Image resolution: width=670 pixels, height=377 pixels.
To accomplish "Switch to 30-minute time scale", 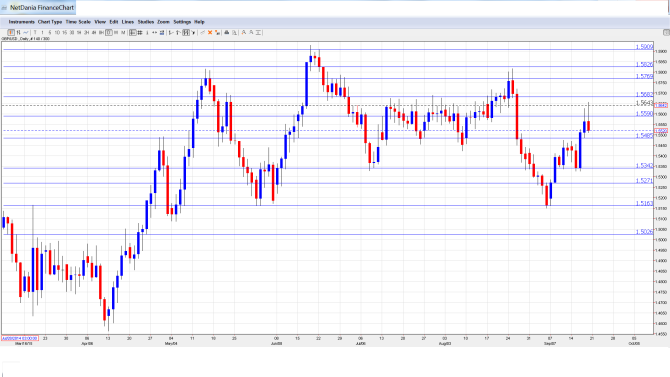I will 72,32.
